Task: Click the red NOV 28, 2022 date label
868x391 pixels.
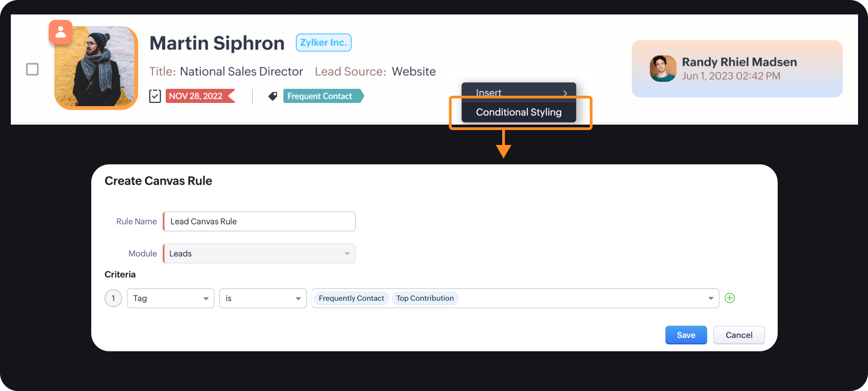Action: coord(196,96)
